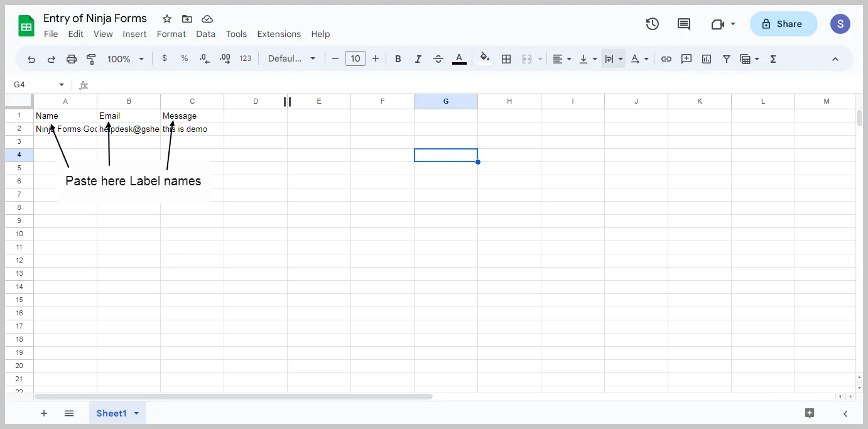Viewport: 868px width, 429px height.
Task: Click the print icon
Action: (72, 59)
